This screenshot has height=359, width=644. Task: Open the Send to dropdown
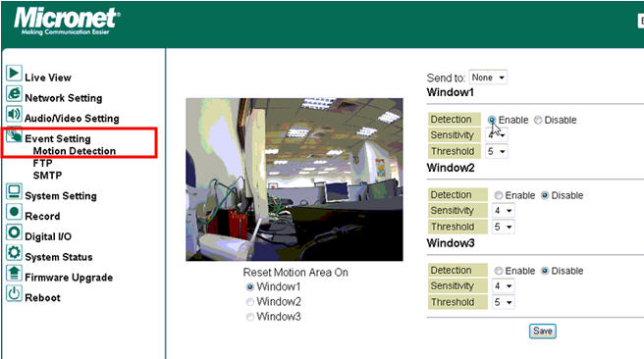[x=488, y=77]
